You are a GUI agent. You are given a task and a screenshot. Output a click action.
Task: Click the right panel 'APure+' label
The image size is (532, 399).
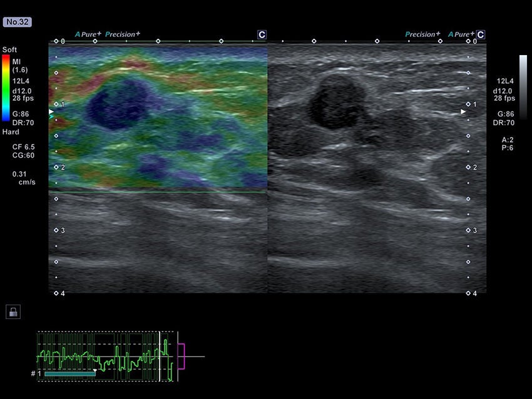pyautogui.click(x=461, y=34)
